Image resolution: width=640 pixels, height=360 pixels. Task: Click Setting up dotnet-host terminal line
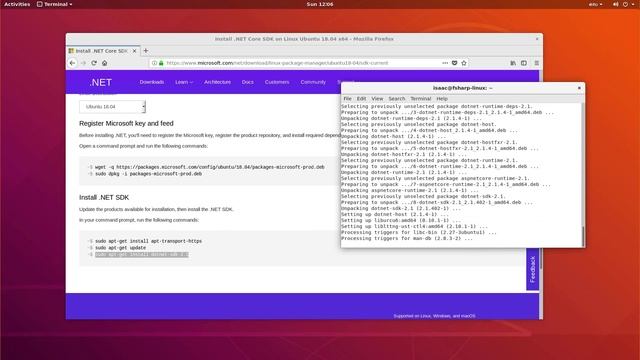click(395, 214)
